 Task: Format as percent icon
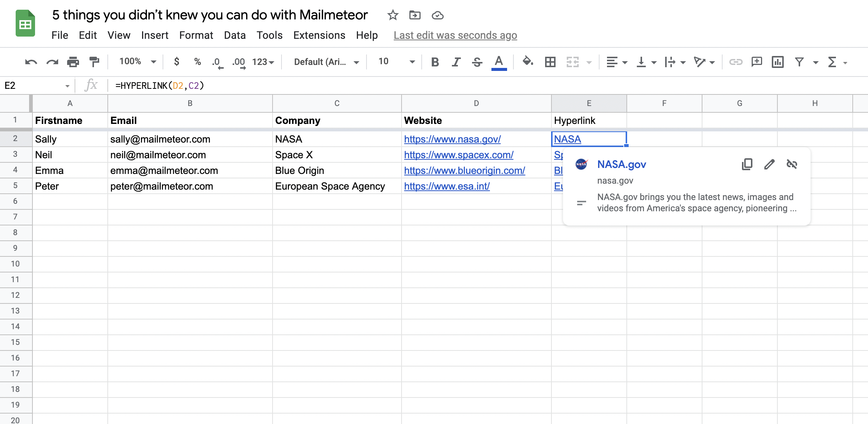(198, 62)
